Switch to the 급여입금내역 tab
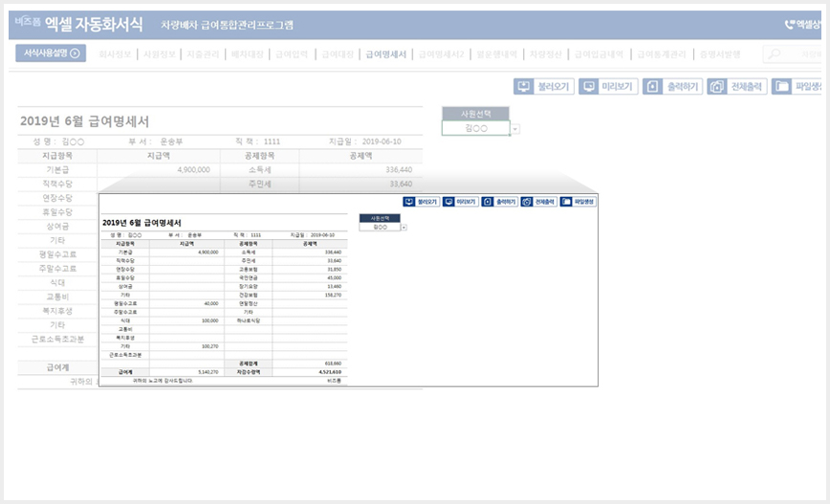 tap(599, 54)
